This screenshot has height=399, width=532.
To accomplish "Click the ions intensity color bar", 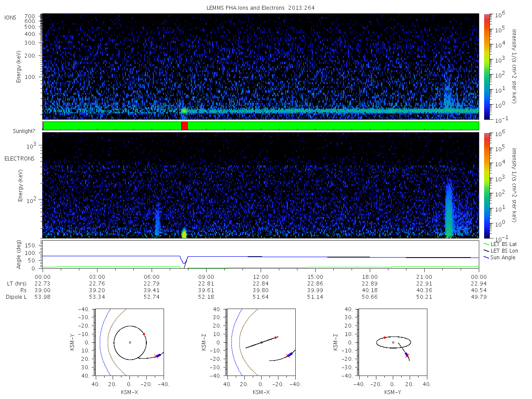I will pyautogui.click(x=486, y=66).
